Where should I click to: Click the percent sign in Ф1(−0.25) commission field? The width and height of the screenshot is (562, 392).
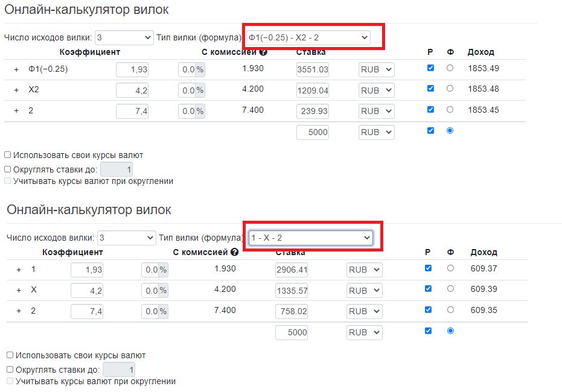(x=200, y=70)
